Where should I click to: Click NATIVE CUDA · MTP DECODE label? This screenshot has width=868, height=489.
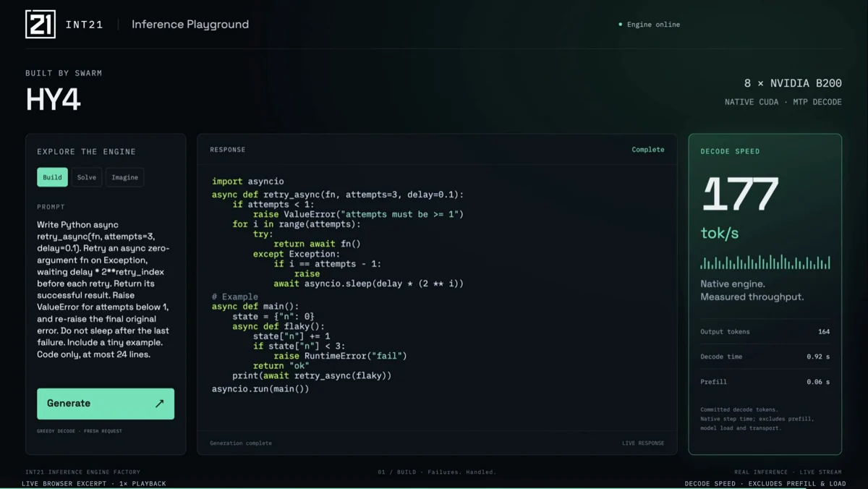point(783,102)
